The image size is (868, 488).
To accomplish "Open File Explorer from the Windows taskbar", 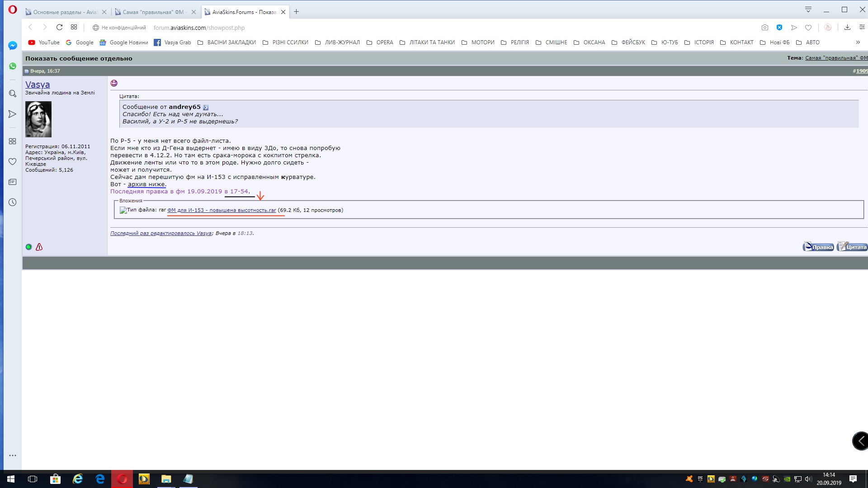I will [x=166, y=479].
